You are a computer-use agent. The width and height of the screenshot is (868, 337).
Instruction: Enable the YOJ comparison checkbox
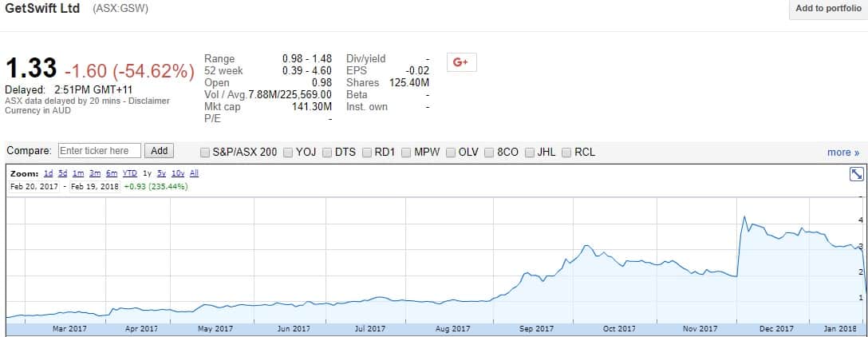click(288, 152)
